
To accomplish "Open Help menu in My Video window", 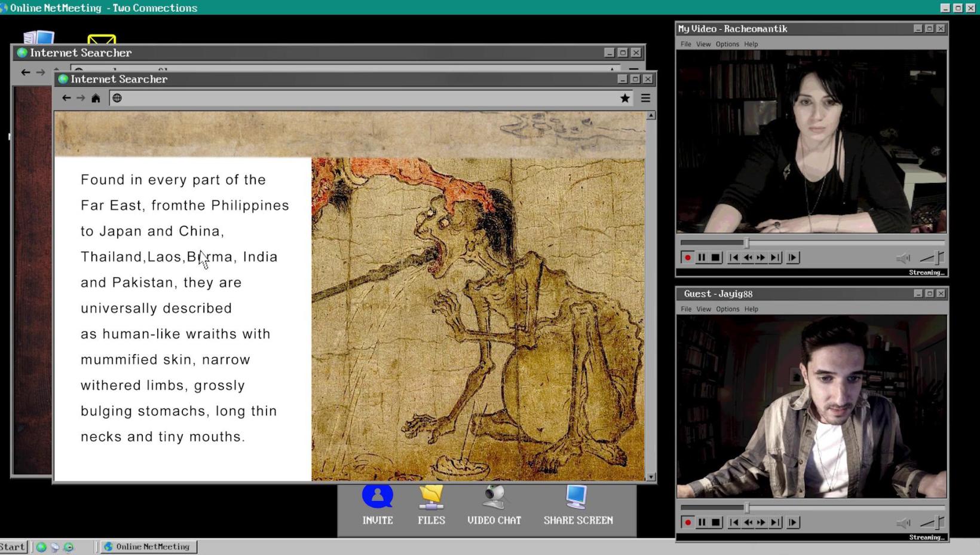I will [751, 44].
